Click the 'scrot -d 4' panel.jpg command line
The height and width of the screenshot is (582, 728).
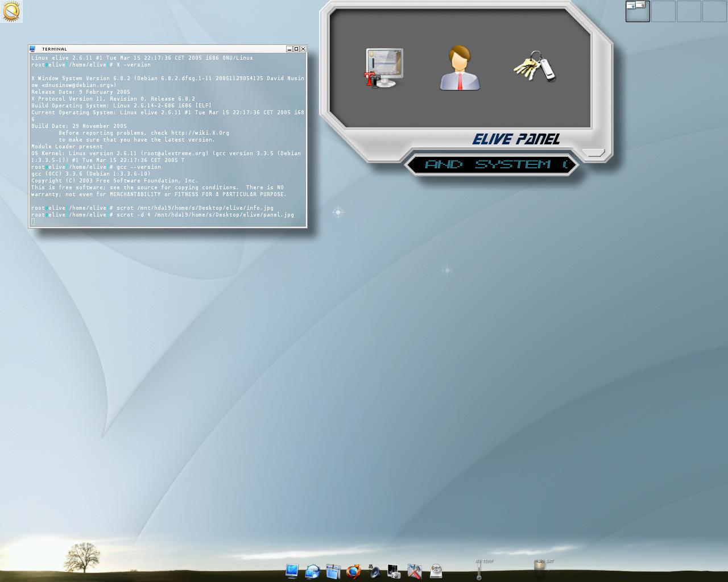[163, 215]
